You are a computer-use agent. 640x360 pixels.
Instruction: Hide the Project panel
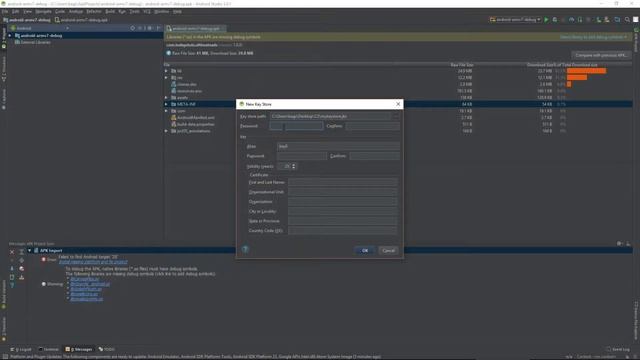[x=158, y=28]
